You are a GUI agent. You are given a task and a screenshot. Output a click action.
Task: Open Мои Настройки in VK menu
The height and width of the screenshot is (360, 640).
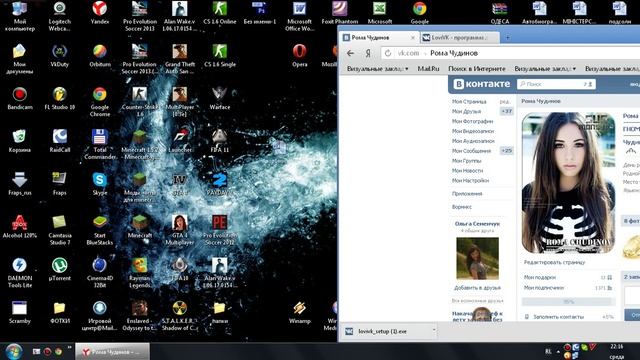click(470, 180)
